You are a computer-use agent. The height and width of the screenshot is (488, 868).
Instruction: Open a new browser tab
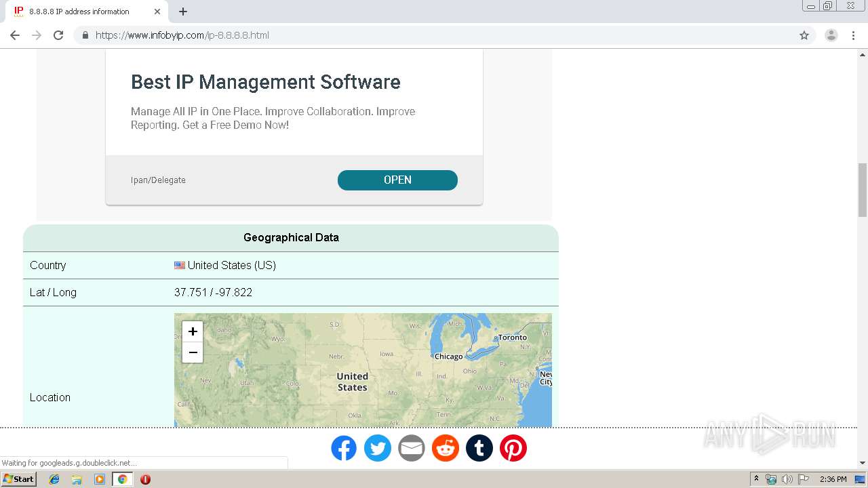point(183,12)
